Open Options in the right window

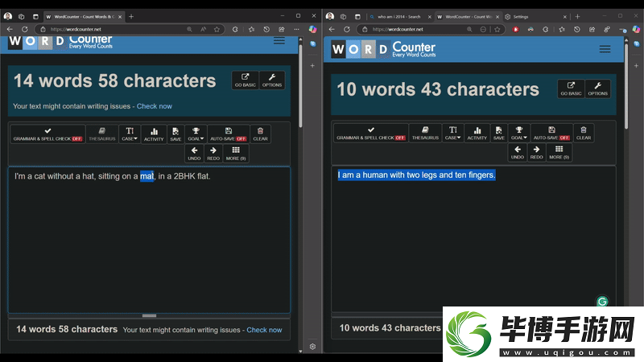coord(597,88)
